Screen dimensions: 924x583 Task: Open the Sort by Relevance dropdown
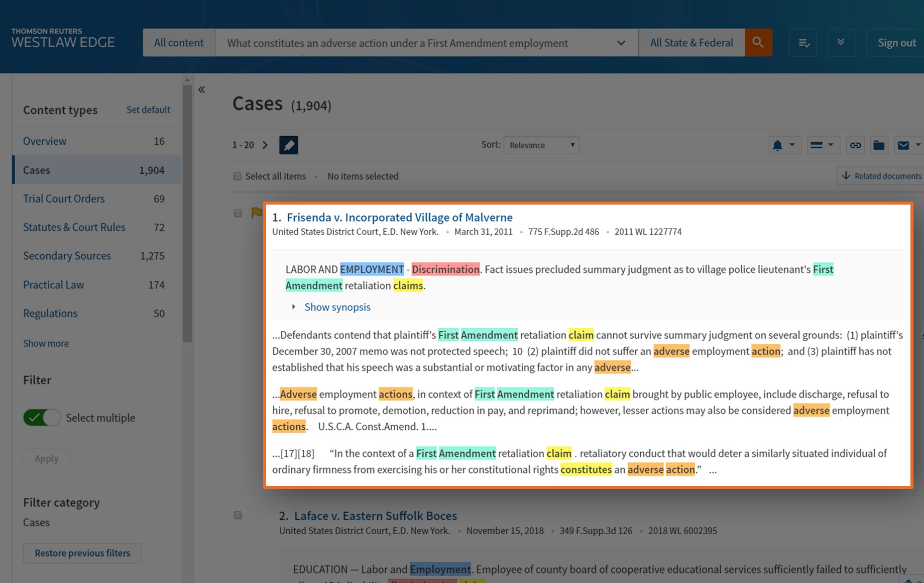pyautogui.click(x=541, y=145)
